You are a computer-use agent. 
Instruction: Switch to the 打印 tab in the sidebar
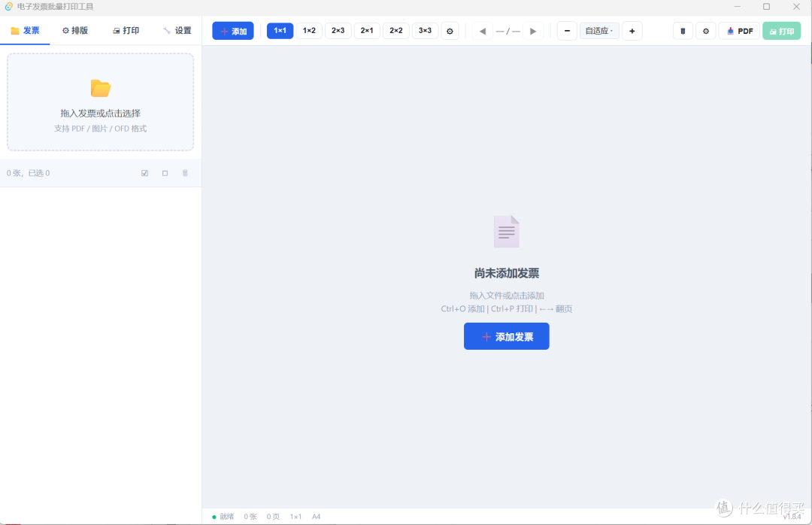point(126,31)
